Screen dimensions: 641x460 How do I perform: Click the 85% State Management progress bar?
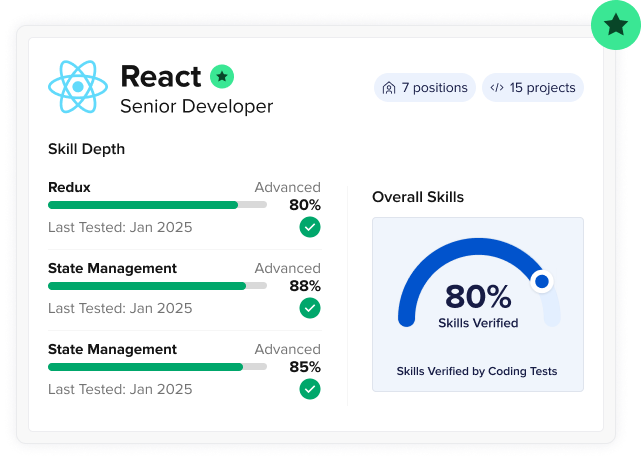tap(157, 367)
